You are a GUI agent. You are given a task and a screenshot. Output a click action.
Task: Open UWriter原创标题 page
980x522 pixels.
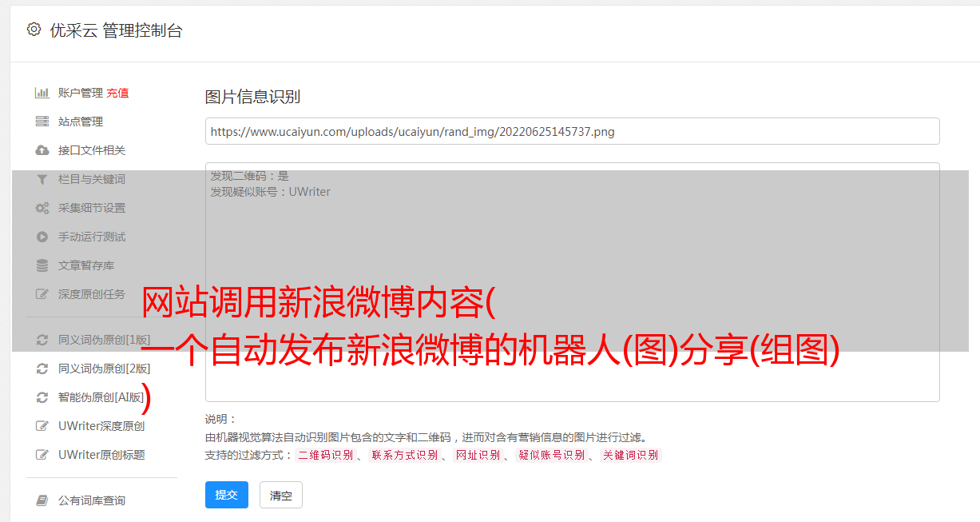coord(101,455)
